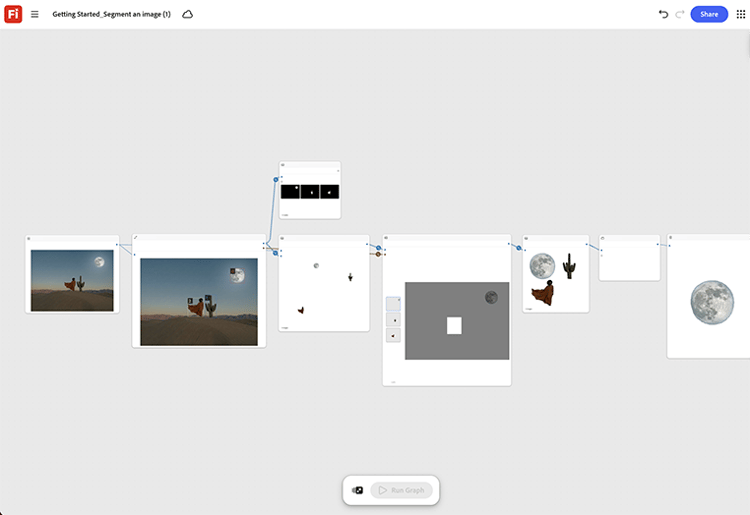This screenshot has width=750, height=515.
Task: Click the blue connector circle entering the cutouts node
Action: point(276,253)
